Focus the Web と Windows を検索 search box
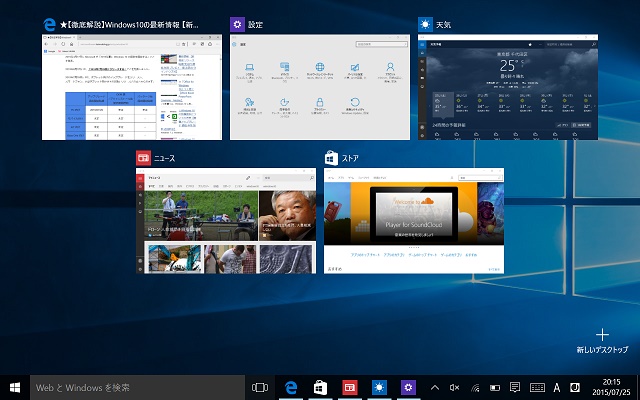This screenshot has width=640, height=400. pos(138,387)
